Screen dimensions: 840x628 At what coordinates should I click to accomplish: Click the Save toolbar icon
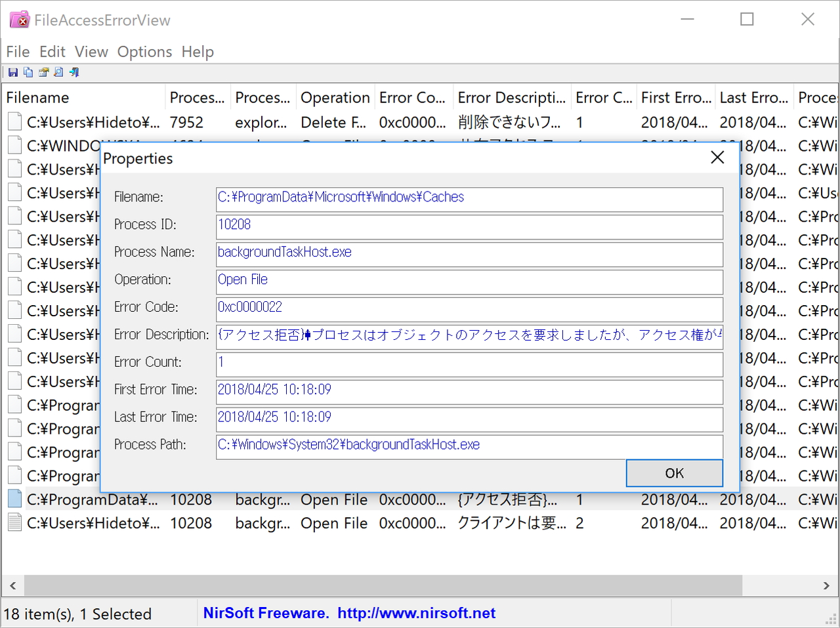coord(13,72)
